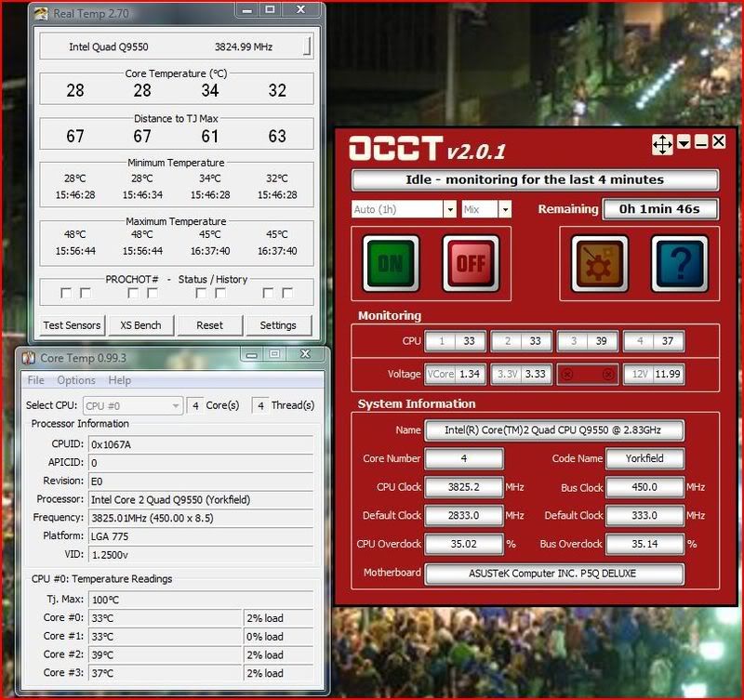Click the Code Name Yorkfield field

tap(644, 458)
